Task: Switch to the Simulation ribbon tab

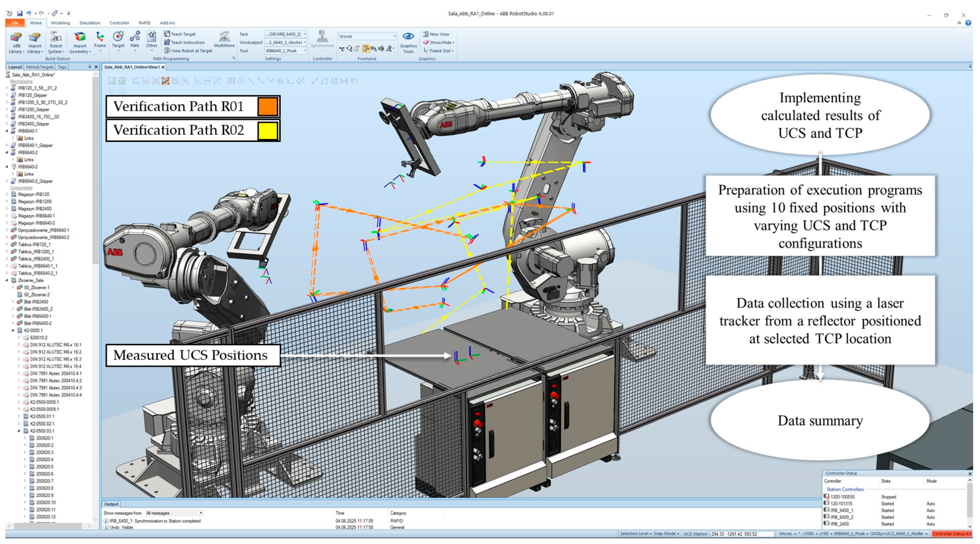Action: (x=89, y=23)
